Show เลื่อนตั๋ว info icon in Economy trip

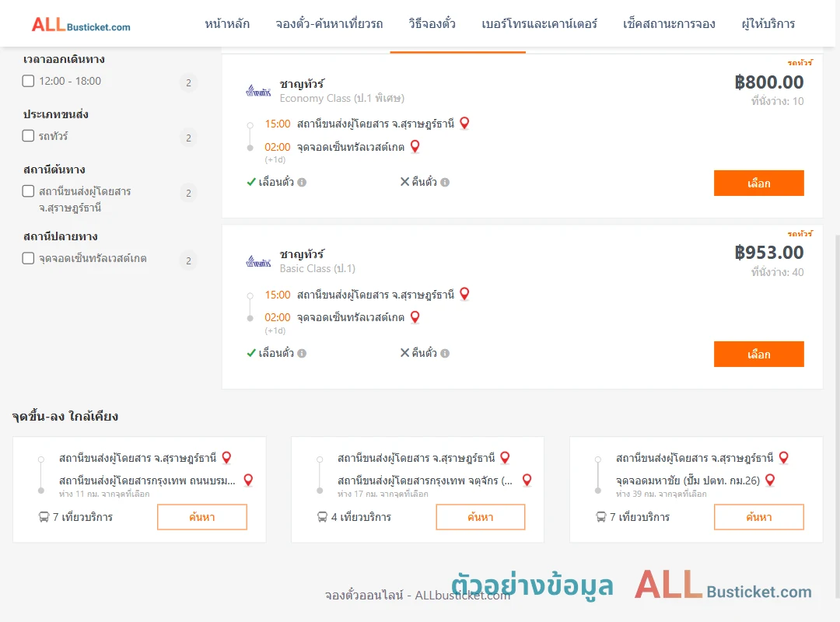pyautogui.click(x=302, y=182)
